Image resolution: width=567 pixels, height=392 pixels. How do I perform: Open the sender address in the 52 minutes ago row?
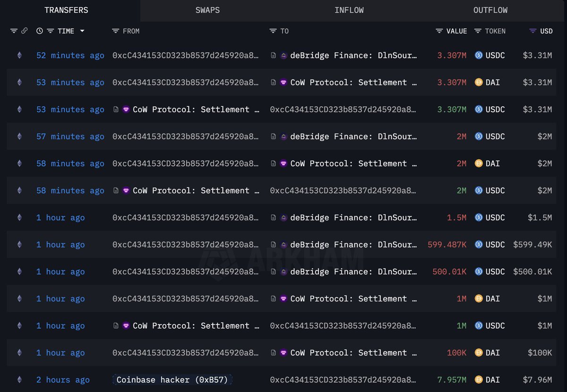[186, 55]
